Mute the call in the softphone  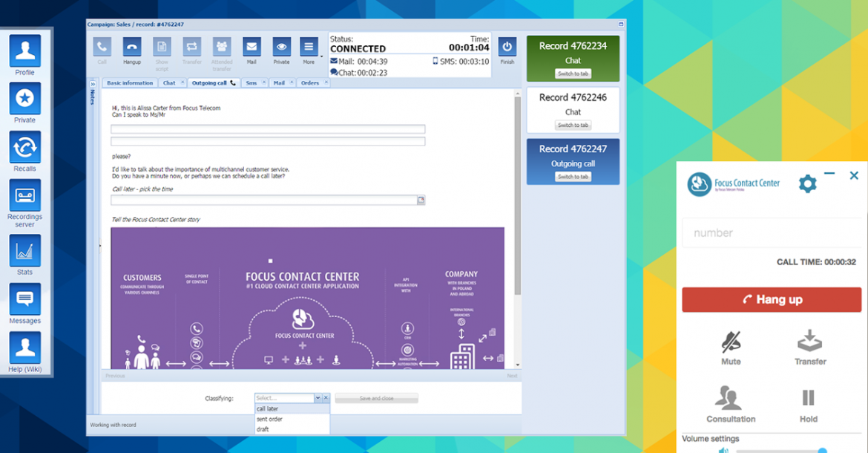coord(731,342)
